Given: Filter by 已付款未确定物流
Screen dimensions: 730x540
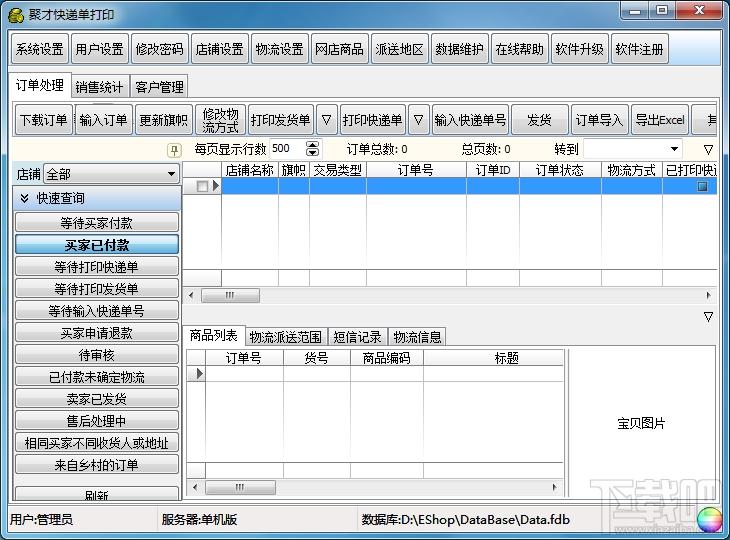Looking at the screenshot, I should point(97,377).
